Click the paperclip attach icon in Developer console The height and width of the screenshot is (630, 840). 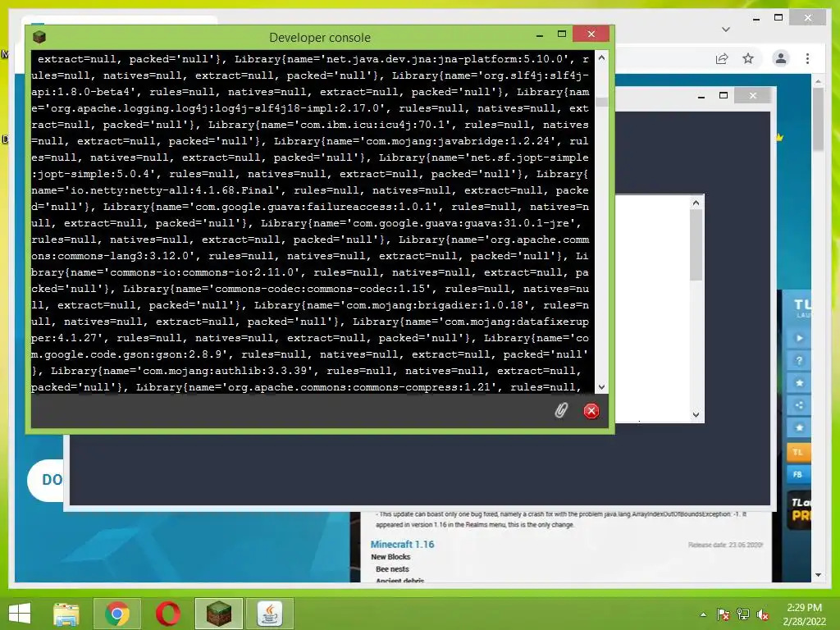(560, 411)
